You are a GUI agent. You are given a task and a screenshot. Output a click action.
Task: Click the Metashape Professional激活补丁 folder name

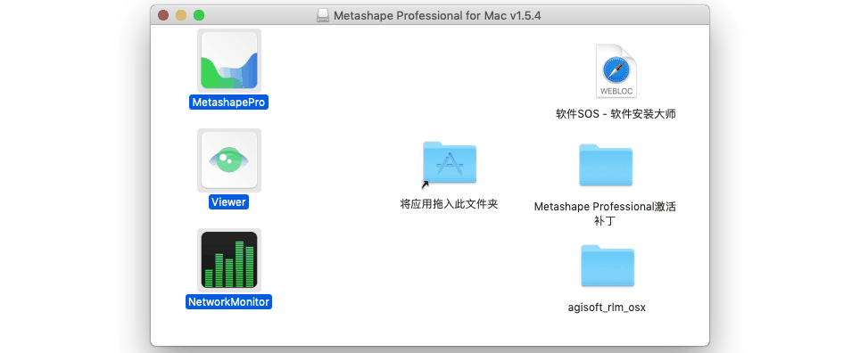pyautogui.click(x=605, y=214)
